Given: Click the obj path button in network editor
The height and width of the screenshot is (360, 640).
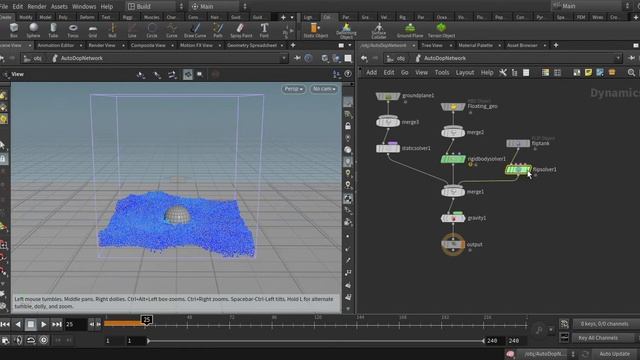Looking at the screenshot, I should tap(396, 58).
